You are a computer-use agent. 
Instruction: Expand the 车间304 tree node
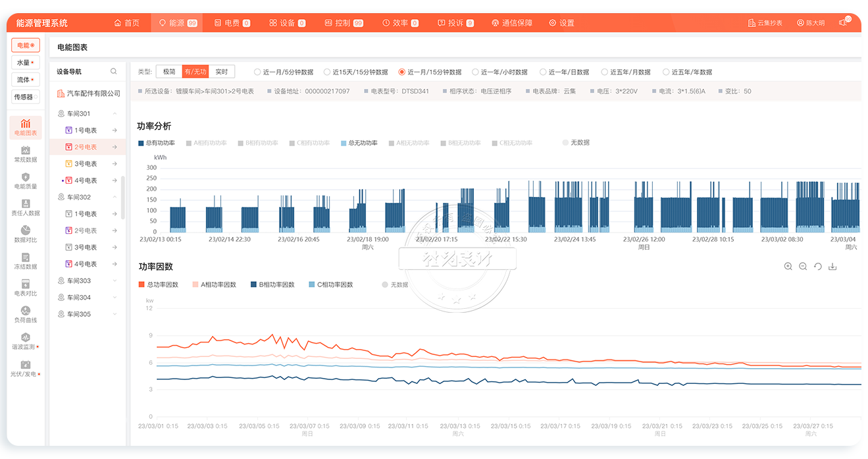tap(115, 298)
